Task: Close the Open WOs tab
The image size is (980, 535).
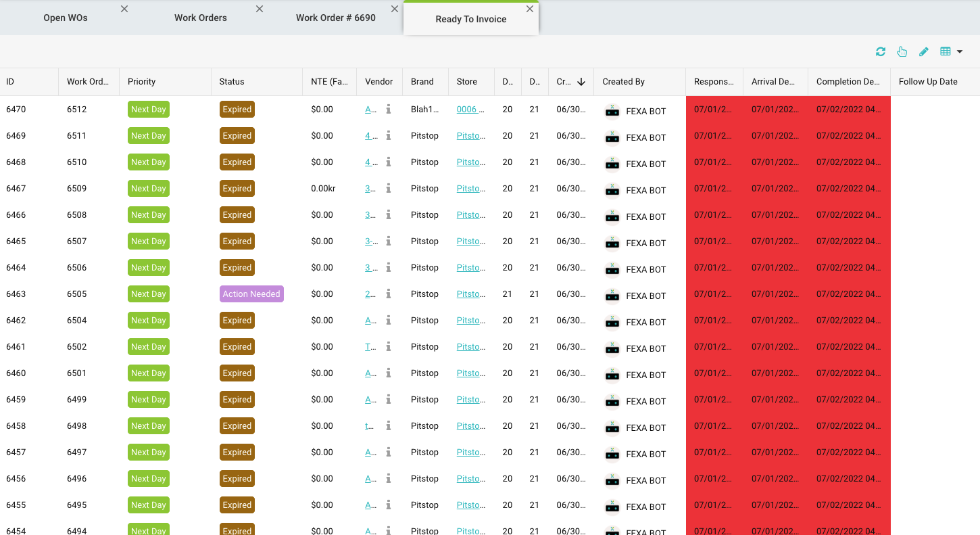Action: (x=124, y=9)
